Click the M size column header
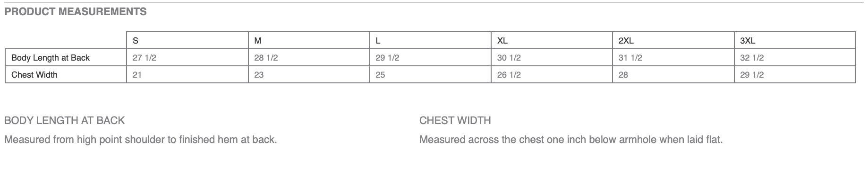Screen dimensions: 868x179 click(x=309, y=41)
